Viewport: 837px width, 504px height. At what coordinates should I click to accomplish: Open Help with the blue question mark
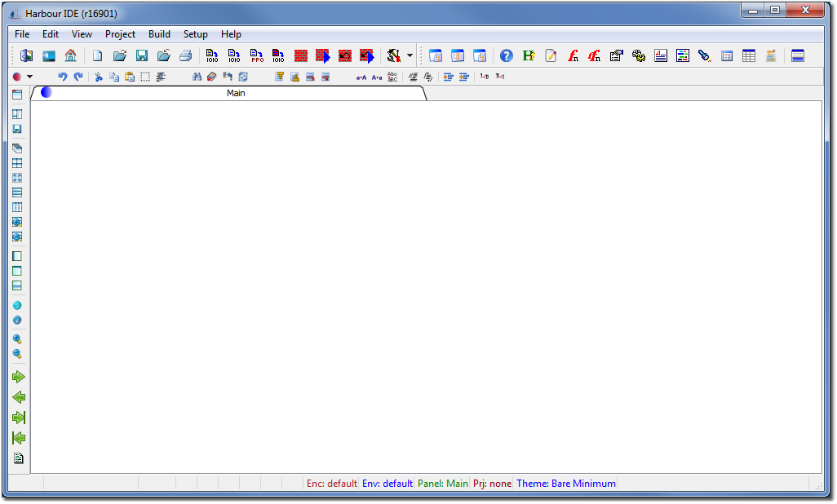(x=507, y=55)
